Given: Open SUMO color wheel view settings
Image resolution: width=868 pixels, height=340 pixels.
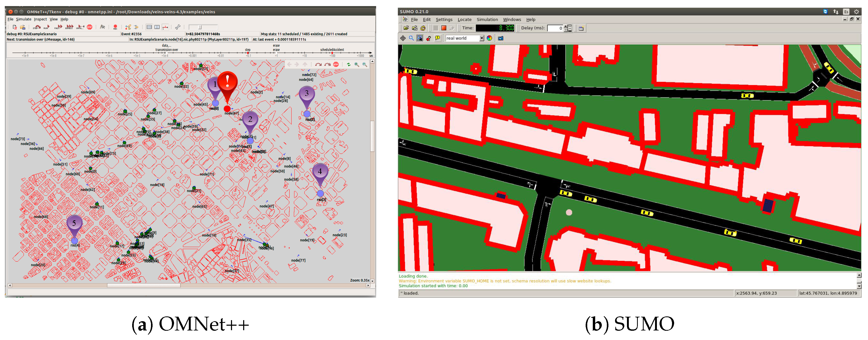Looking at the screenshot, I should click(x=489, y=38).
